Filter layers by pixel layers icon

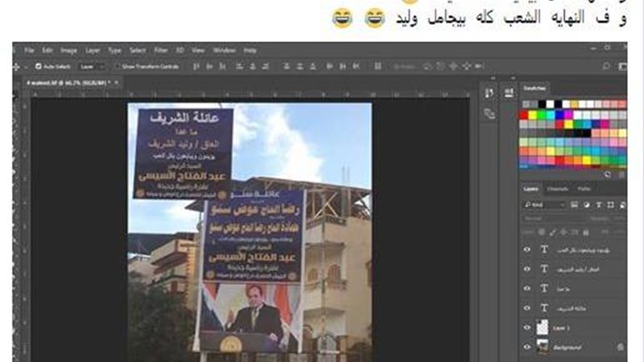tap(575, 205)
